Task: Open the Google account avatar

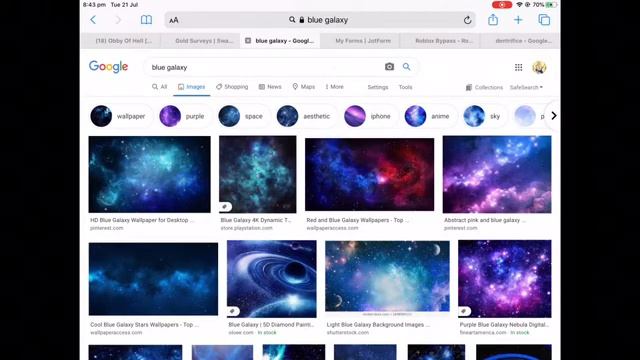Action: point(539,67)
